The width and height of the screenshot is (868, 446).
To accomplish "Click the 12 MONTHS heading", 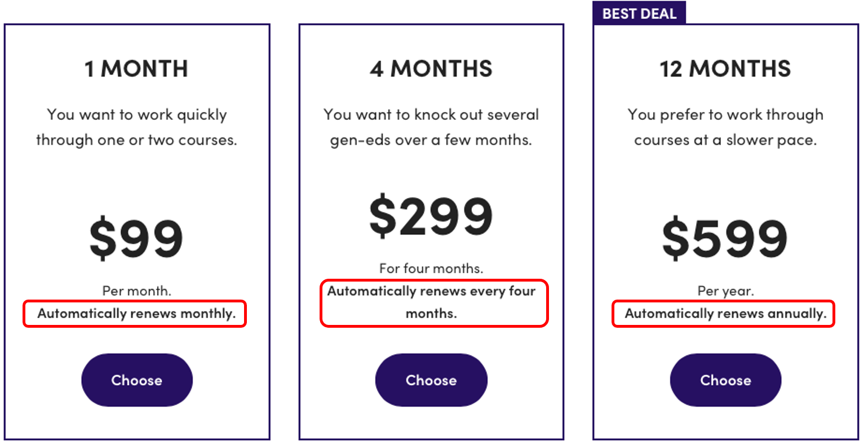I will point(725,69).
